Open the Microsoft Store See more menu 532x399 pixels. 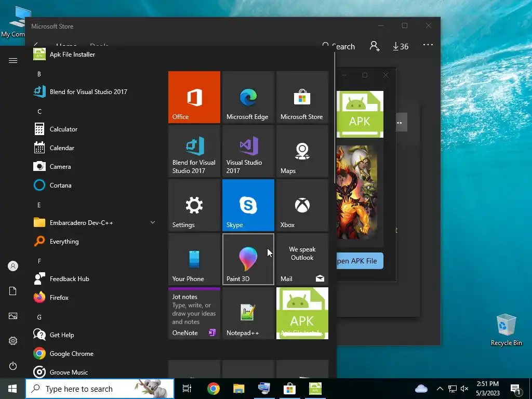coord(428,45)
